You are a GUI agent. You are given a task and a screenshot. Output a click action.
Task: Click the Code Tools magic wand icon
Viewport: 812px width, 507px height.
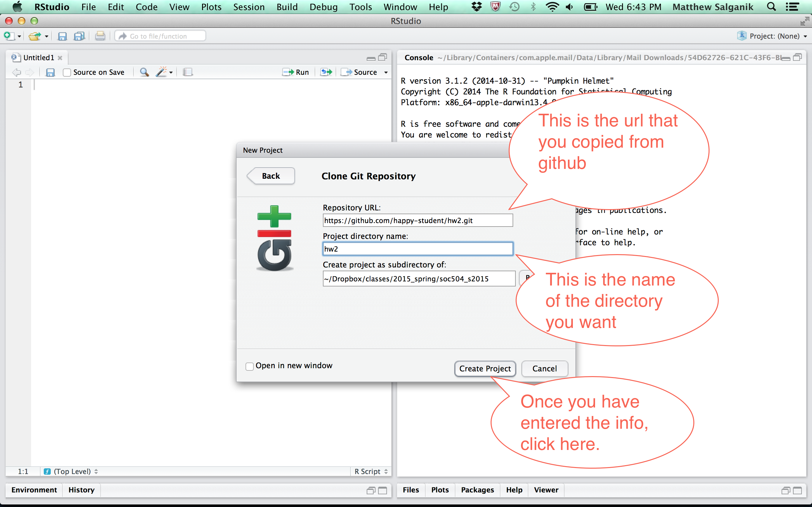tap(162, 72)
